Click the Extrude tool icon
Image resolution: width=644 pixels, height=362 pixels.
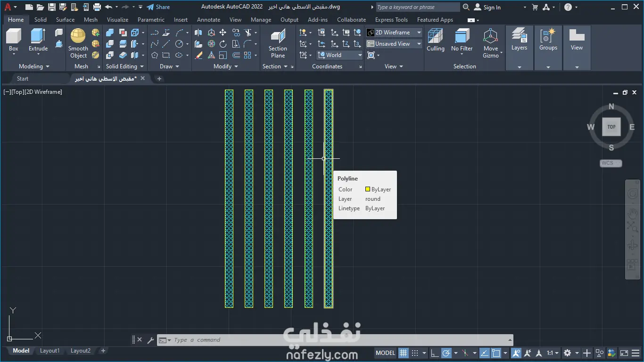[38, 37]
